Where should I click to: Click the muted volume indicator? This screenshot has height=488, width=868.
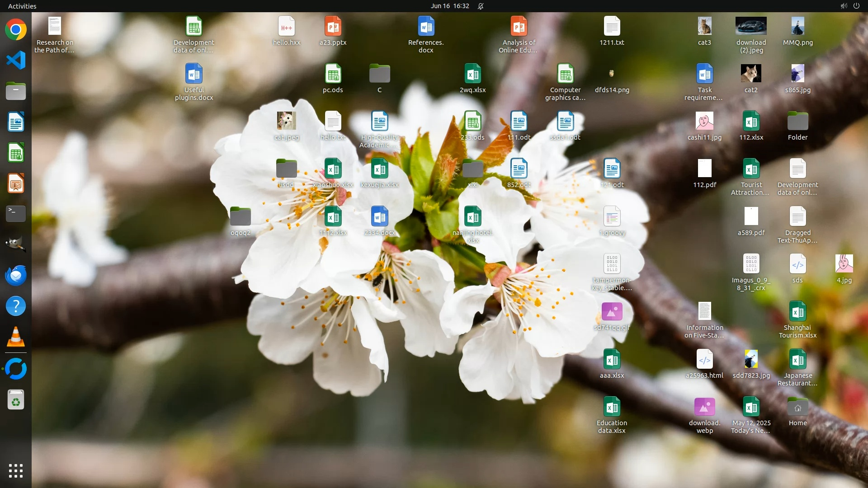844,6
